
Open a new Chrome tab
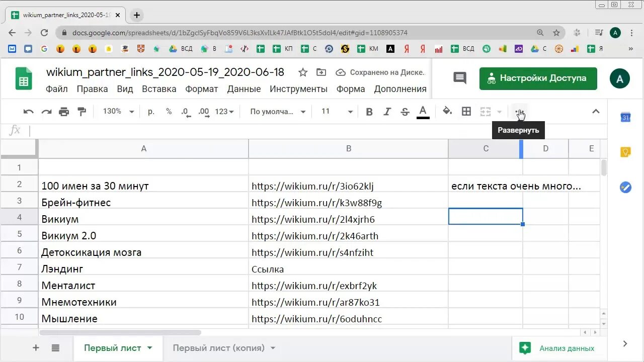pos(136,15)
